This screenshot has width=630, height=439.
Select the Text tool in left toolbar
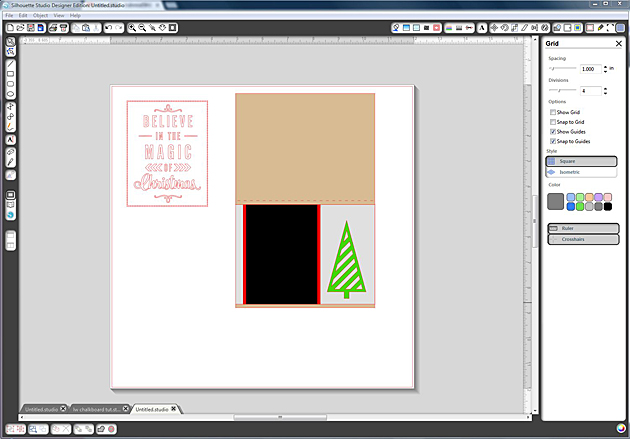point(10,140)
